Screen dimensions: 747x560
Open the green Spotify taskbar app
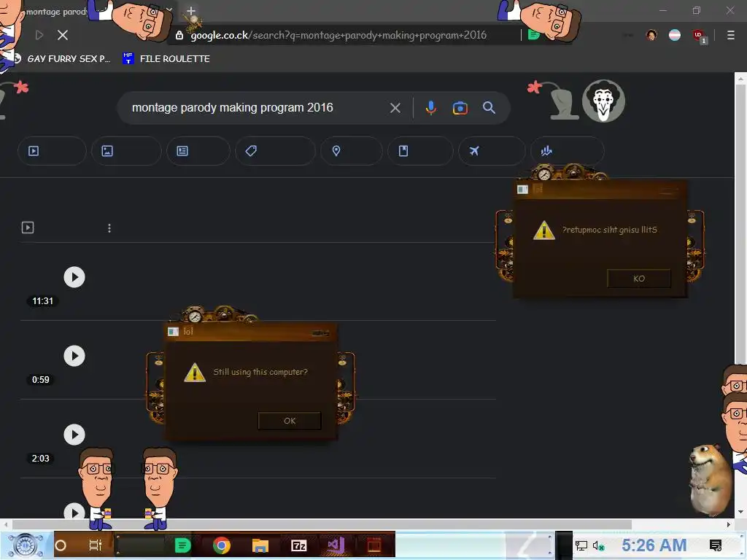(182, 545)
